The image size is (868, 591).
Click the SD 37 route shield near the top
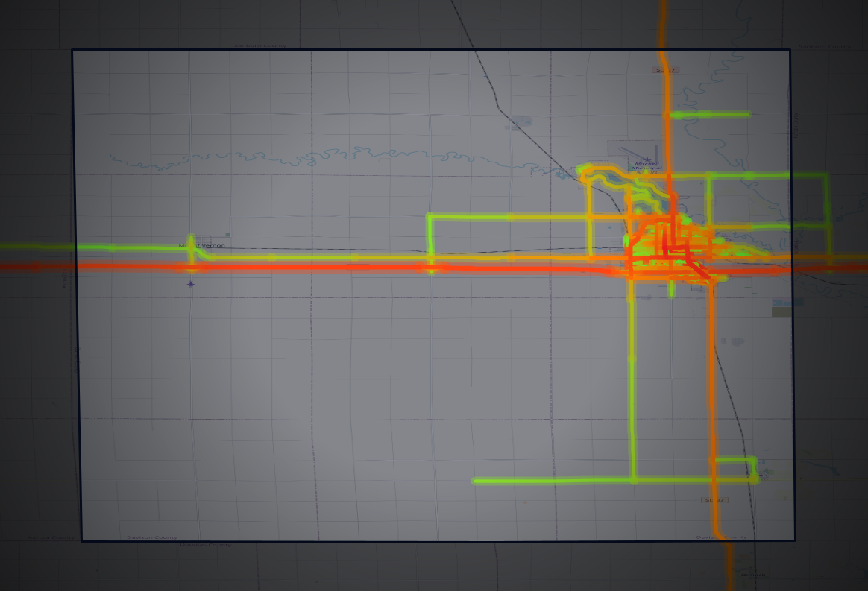664,71
